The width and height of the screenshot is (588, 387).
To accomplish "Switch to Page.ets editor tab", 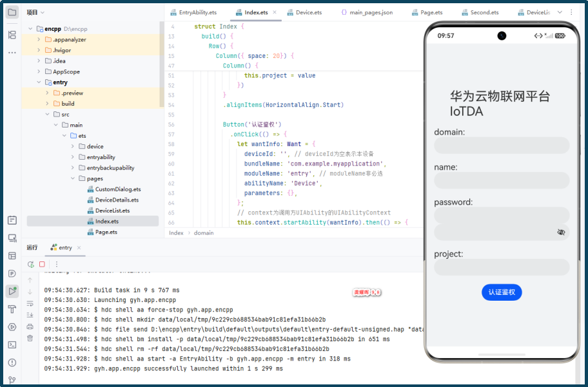I will point(427,12).
